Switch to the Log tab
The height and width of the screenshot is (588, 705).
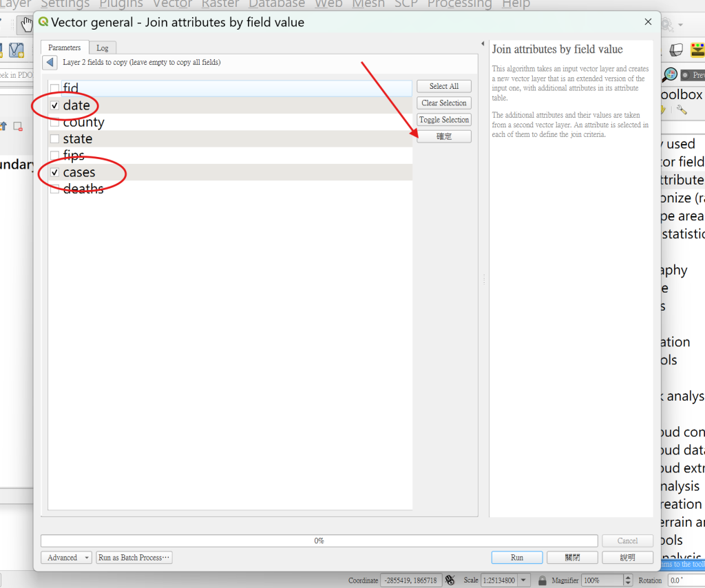pyautogui.click(x=103, y=48)
